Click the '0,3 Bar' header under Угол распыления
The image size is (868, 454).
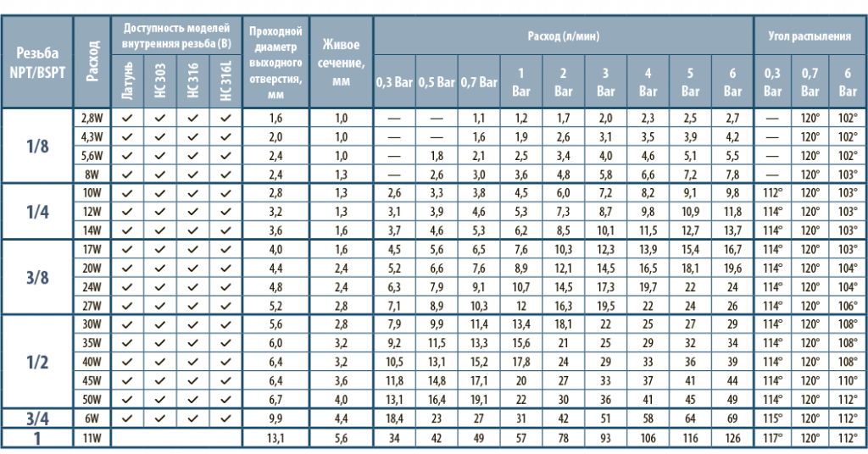pos(772,82)
